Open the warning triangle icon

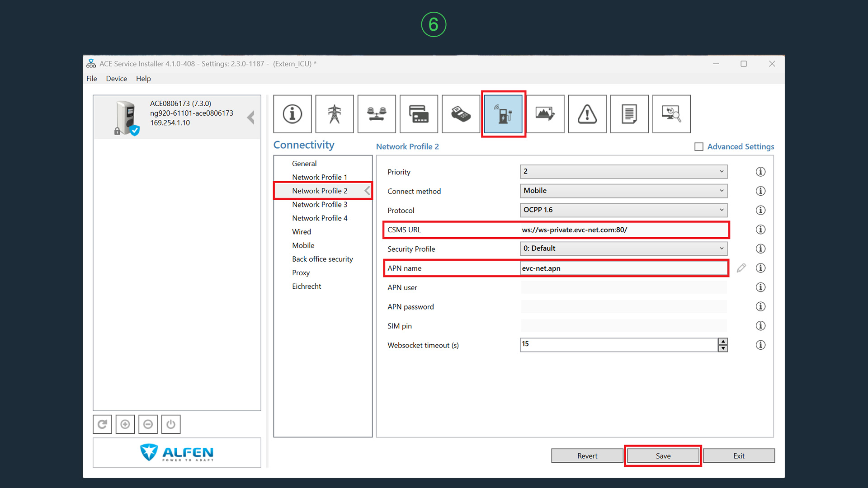(587, 114)
